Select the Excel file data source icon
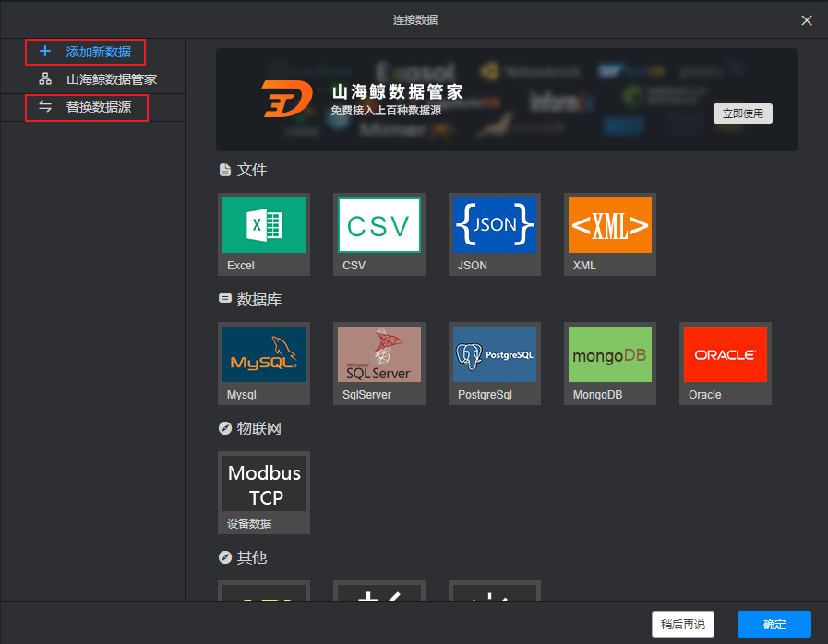This screenshot has height=644, width=828. click(263, 225)
